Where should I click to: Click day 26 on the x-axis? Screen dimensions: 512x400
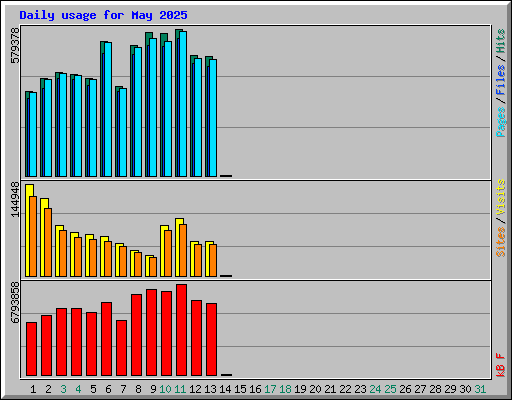click(405, 389)
